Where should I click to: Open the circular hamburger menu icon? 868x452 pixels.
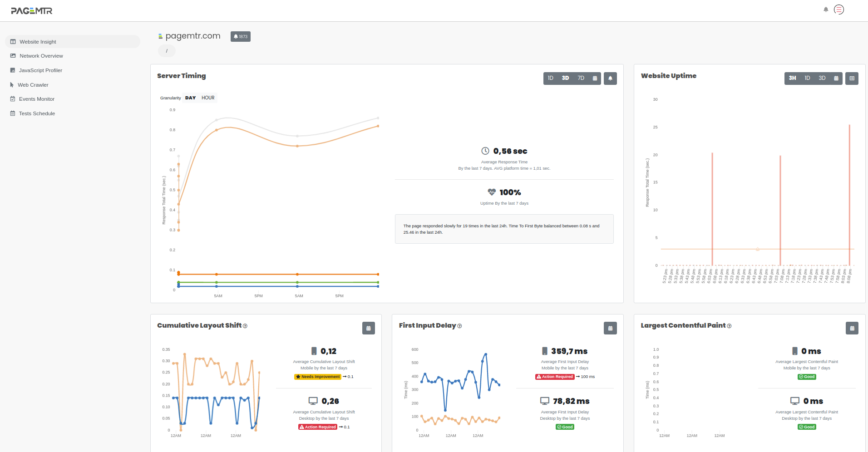pyautogui.click(x=839, y=10)
